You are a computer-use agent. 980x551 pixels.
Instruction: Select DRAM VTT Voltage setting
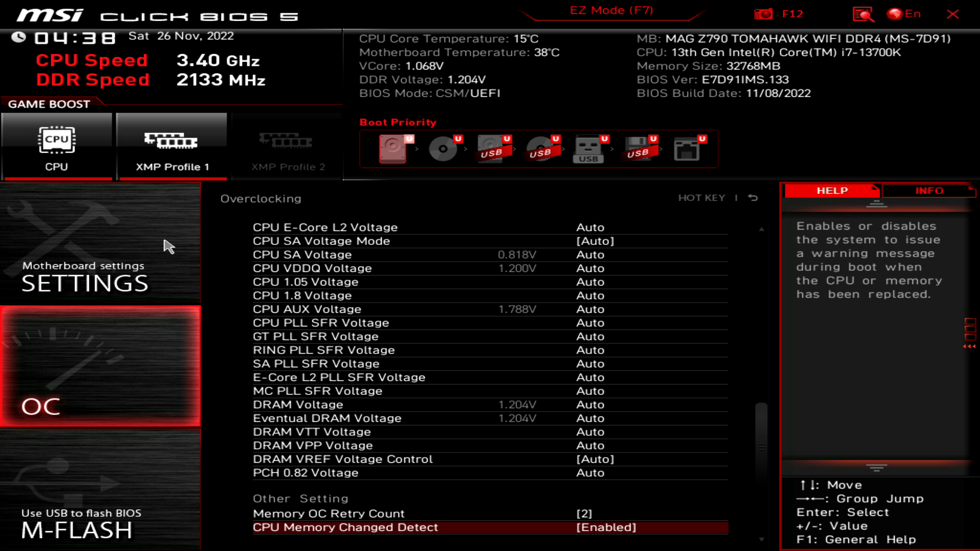pos(491,432)
